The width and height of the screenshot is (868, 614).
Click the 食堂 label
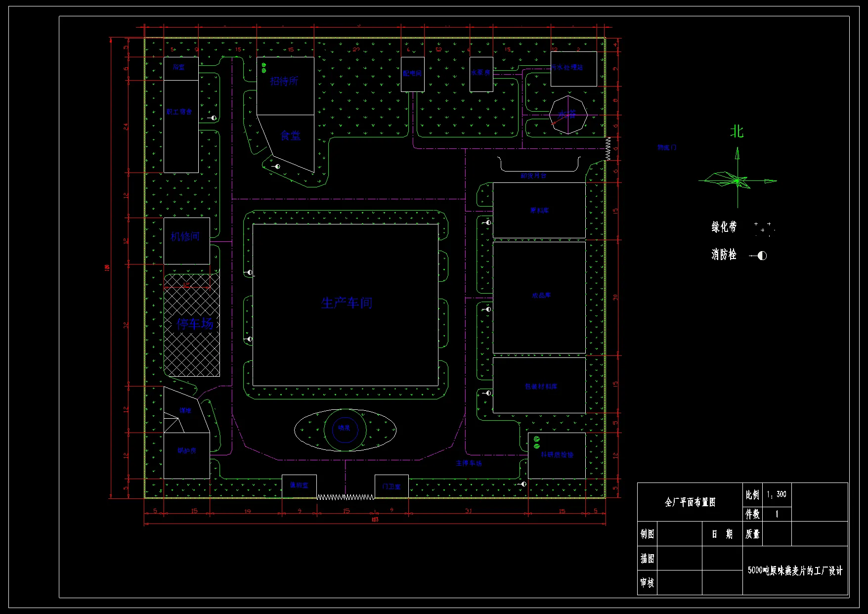(x=291, y=135)
